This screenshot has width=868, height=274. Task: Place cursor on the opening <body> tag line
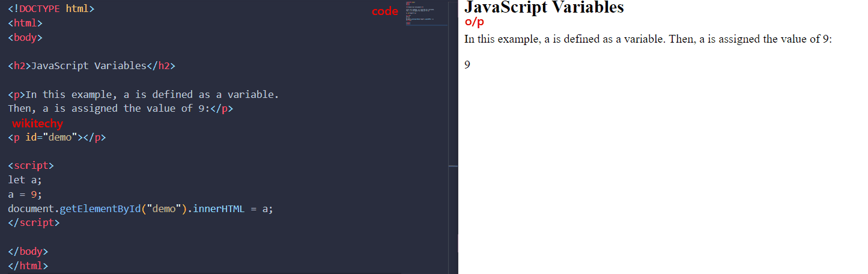25,37
